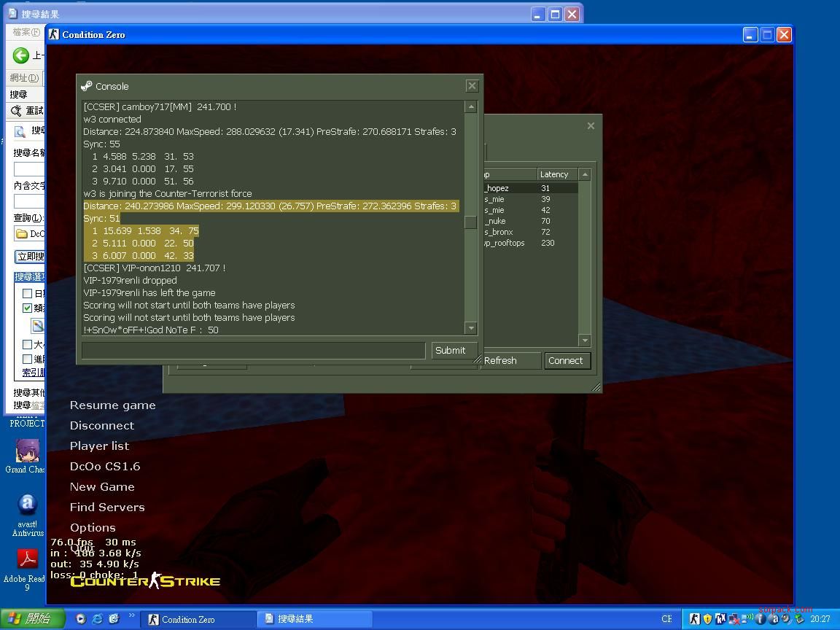Click the Counter-Strike icon in system tray
Viewport: 840px width, 630px height.
click(x=694, y=619)
